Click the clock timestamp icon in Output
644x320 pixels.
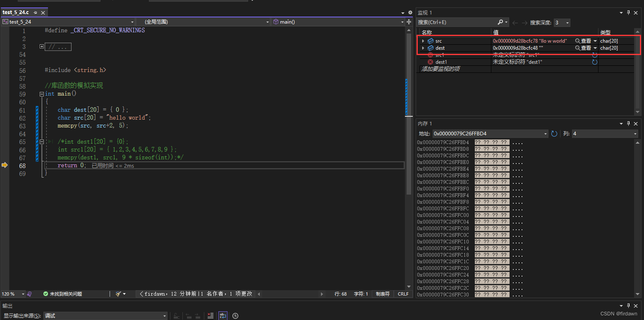coord(235,316)
